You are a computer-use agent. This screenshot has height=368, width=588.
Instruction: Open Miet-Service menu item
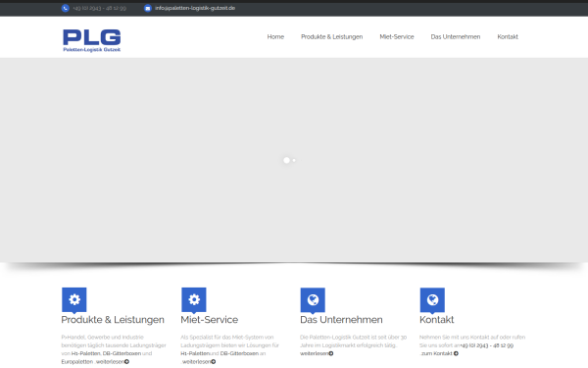397,37
